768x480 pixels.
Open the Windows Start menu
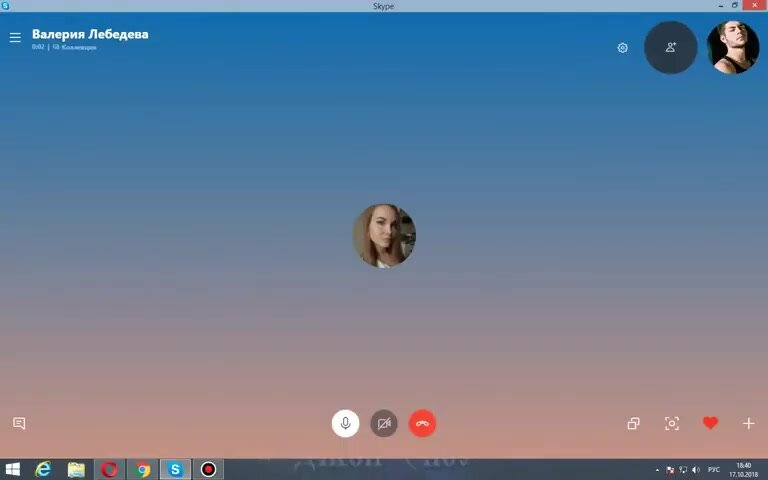(13, 469)
